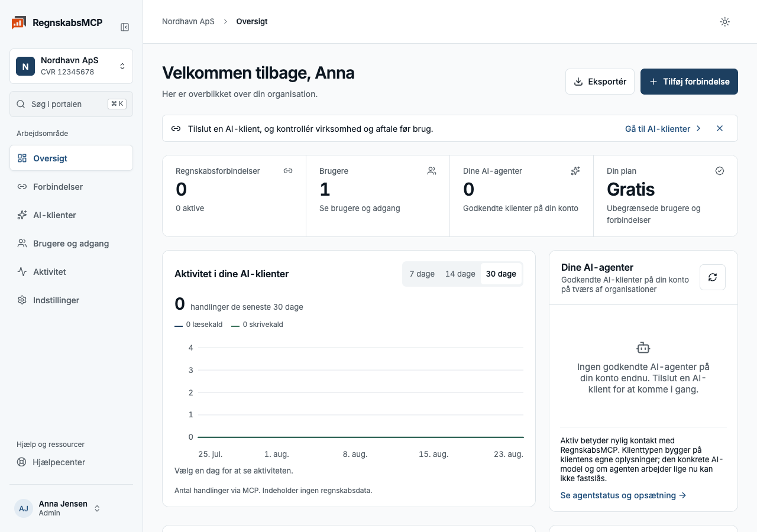The width and height of the screenshot is (757, 532).
Task: Go to Forbindelser in the sidebar
Action: tap(71, 187)
